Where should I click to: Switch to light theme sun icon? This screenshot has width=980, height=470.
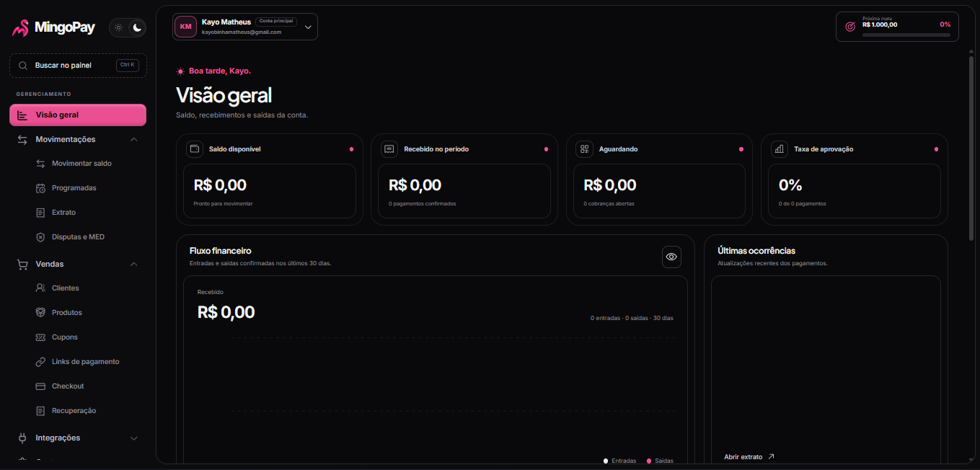(x=119, y=27)
